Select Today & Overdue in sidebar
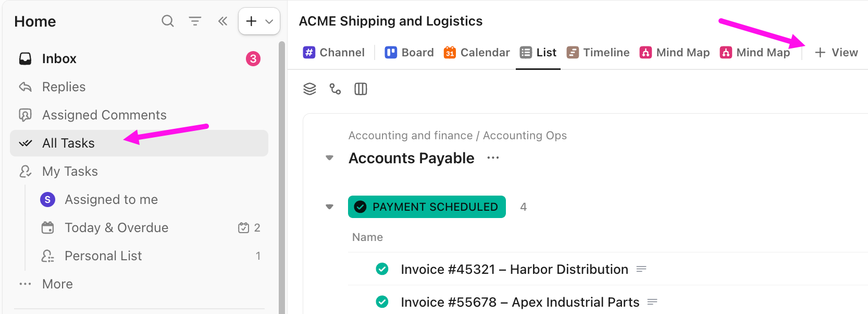 [x=116, y=228]
